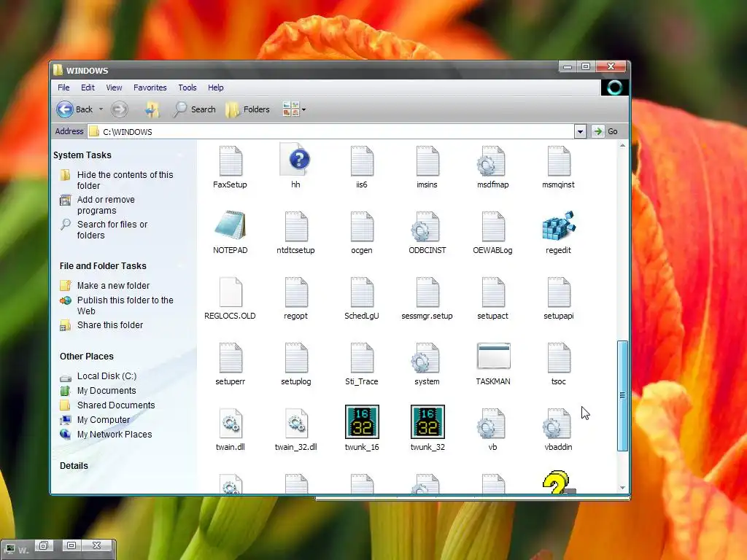Select the regedit application icon
The height and width of the screenshot is (560, 747).
point(559,226)
